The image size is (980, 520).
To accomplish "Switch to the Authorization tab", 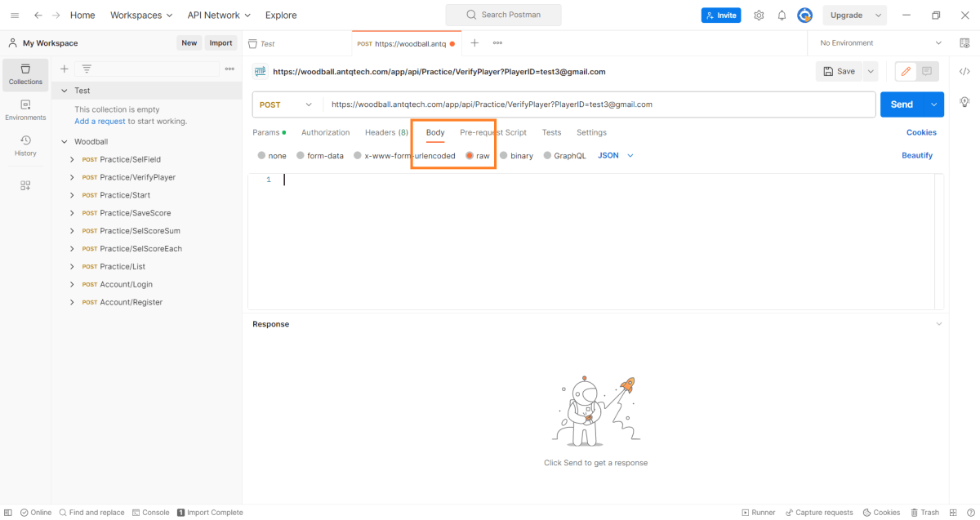I will click(326, 132).
